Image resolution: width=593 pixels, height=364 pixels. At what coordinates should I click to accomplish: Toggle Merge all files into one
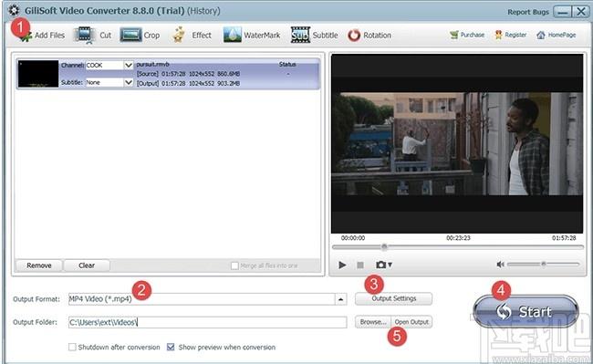[234, 265]
